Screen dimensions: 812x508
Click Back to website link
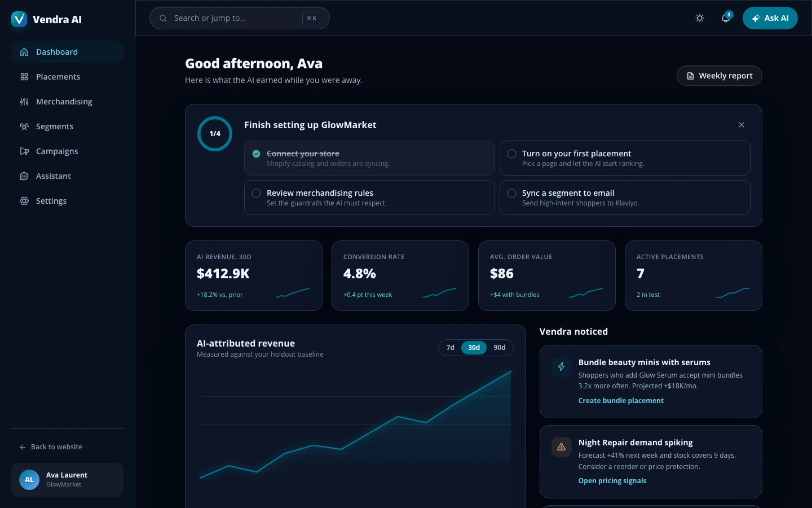(x=51, y=447)
